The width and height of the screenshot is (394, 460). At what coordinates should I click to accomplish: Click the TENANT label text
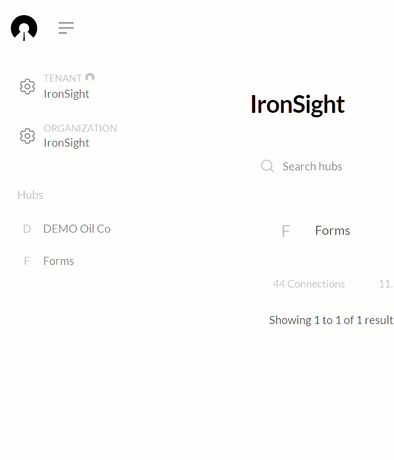pos(63,78)
